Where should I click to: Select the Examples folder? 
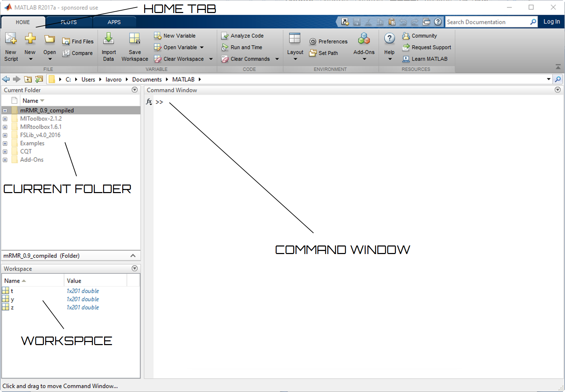pos(32,143)
